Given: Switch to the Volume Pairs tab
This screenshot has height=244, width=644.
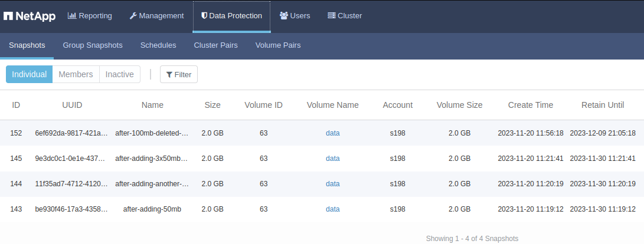Looking at the screenshot, I should point(278,45).
